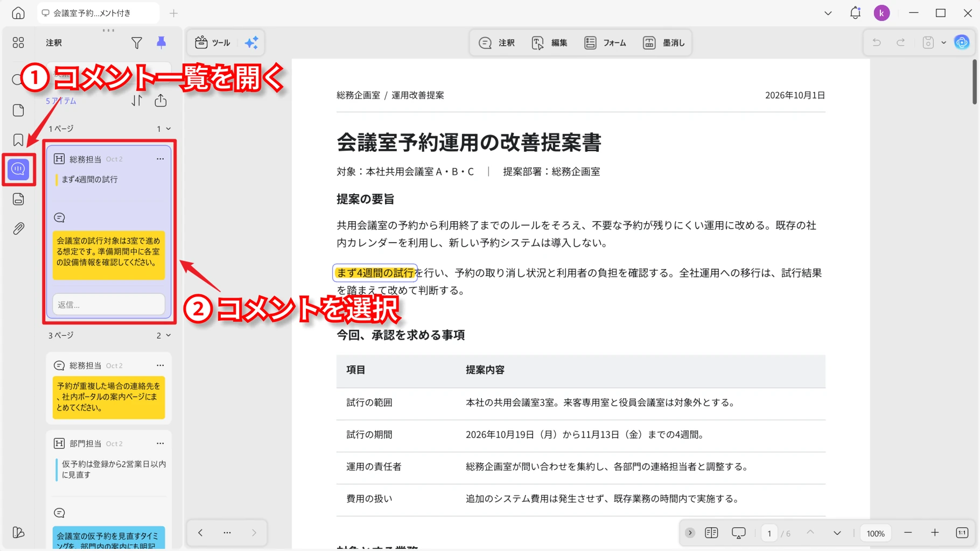The width and height of the screenshot is (980, 551).
Task: Switch to the 墨消し mode tab
Action: pos(663,43)
